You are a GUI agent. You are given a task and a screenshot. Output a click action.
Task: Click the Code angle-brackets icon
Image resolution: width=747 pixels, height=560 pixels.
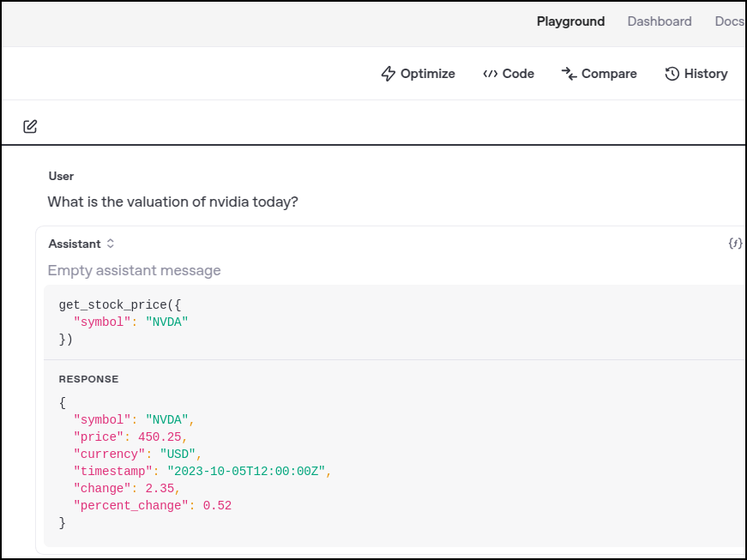pos(490,74)
